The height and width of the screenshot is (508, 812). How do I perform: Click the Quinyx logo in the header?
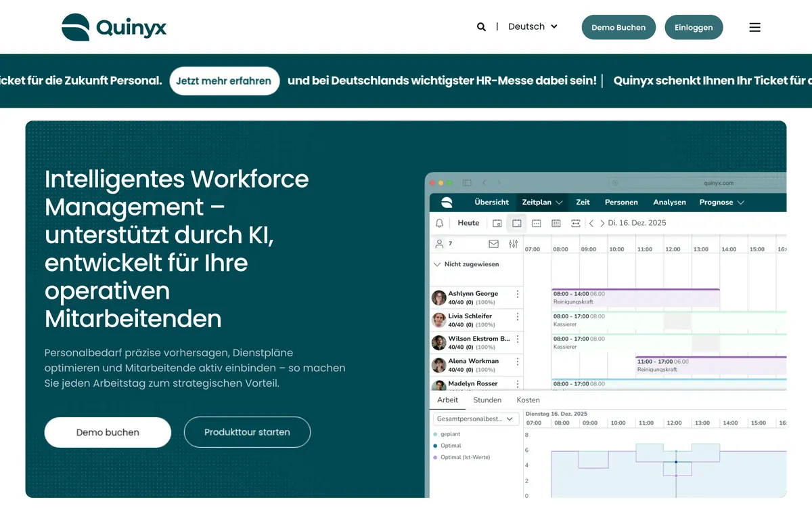coord(114,27)
